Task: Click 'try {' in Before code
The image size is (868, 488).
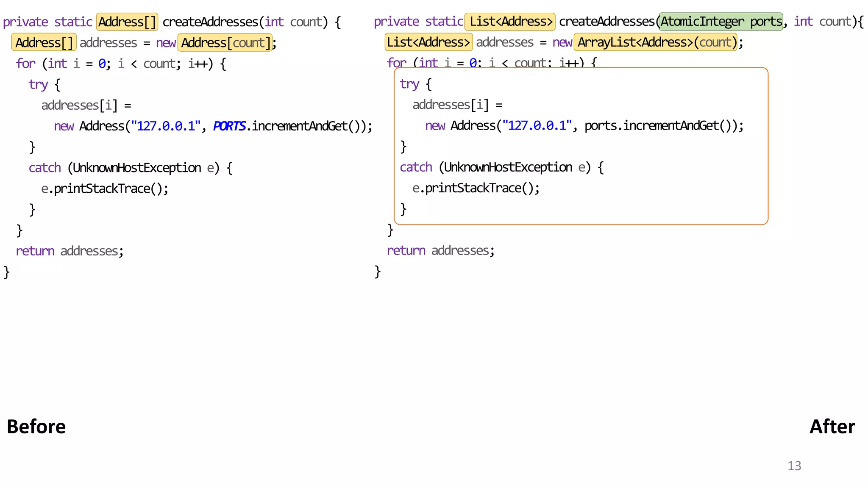Action: coord(45,85)
